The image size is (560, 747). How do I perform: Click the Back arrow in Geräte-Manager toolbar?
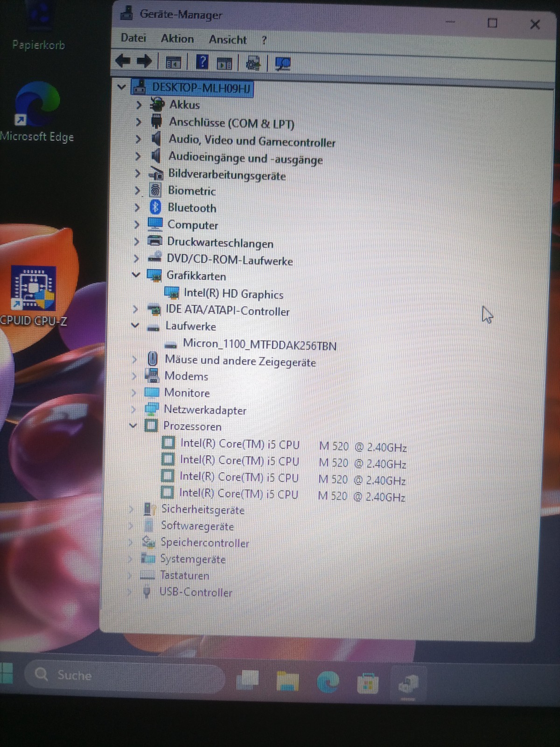pos(123,61)
